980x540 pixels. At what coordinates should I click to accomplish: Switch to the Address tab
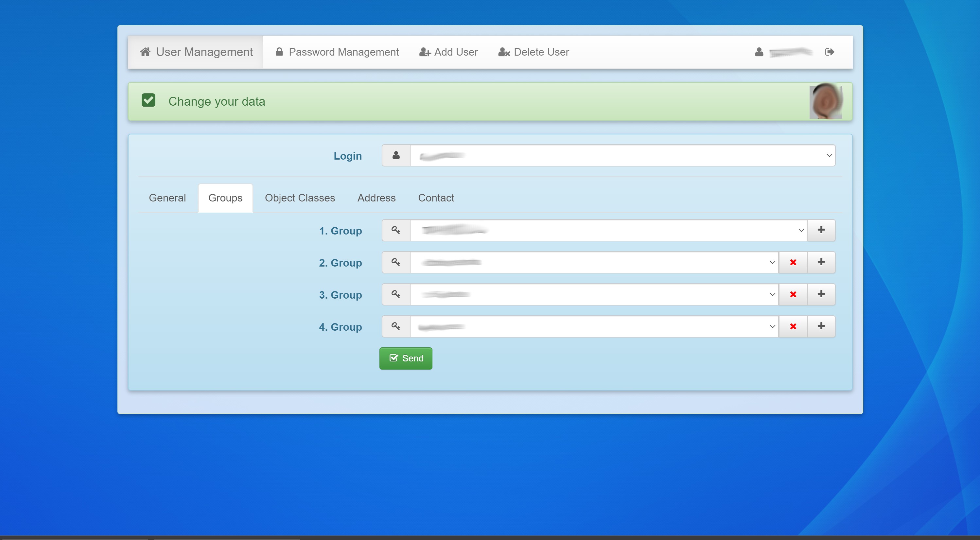coord(376,198)
